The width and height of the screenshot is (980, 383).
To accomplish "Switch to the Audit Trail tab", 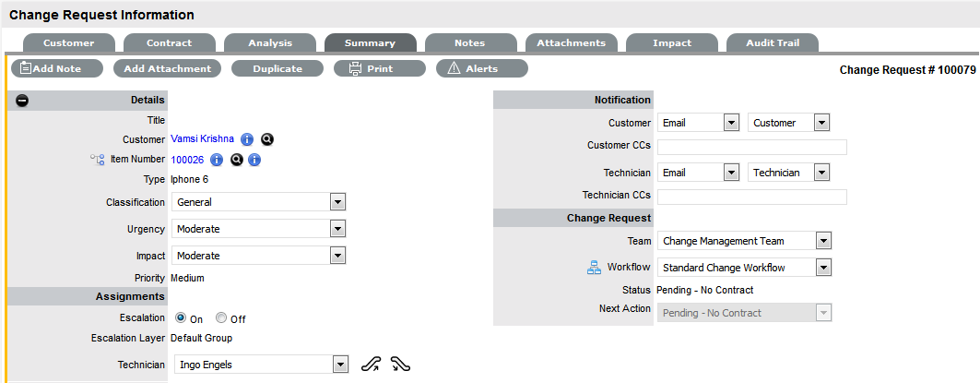I will click(772, 42).
